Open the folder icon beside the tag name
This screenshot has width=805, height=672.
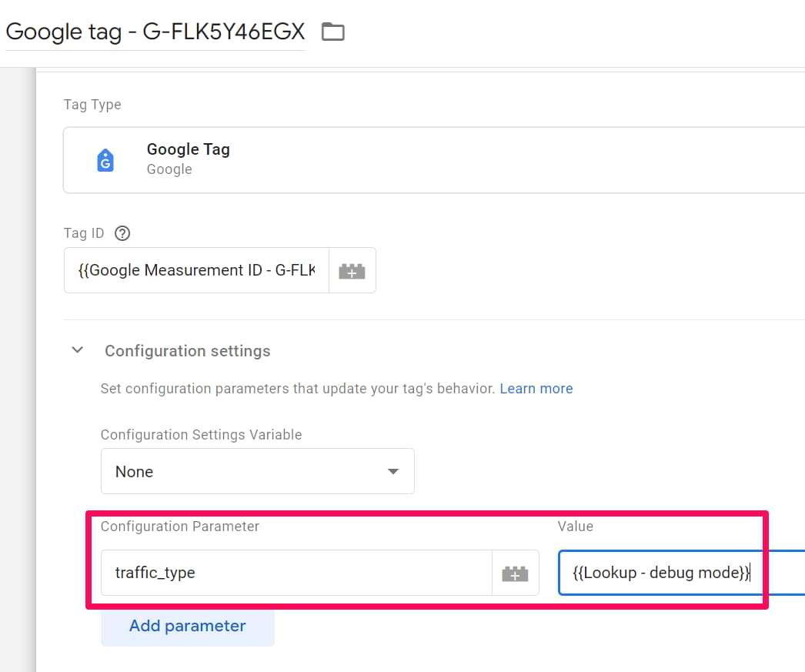click(332, 32)
